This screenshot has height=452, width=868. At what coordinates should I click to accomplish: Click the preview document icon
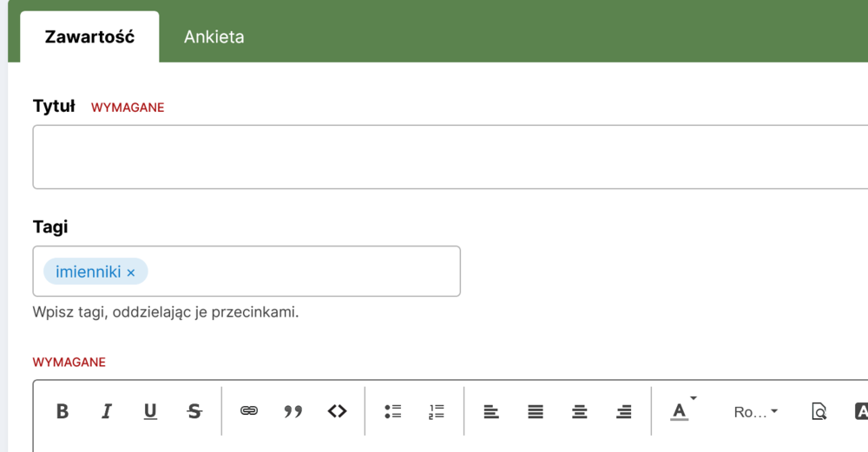click(819, 411)
